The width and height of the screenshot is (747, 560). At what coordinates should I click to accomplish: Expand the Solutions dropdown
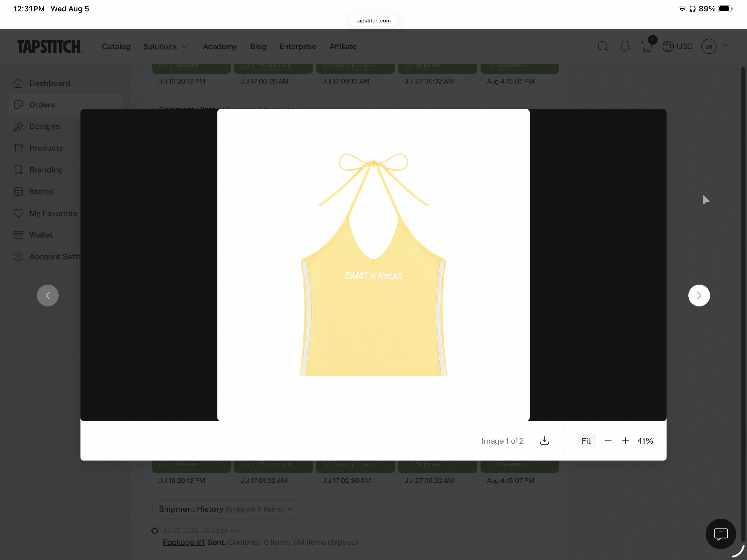click(165, 46)
